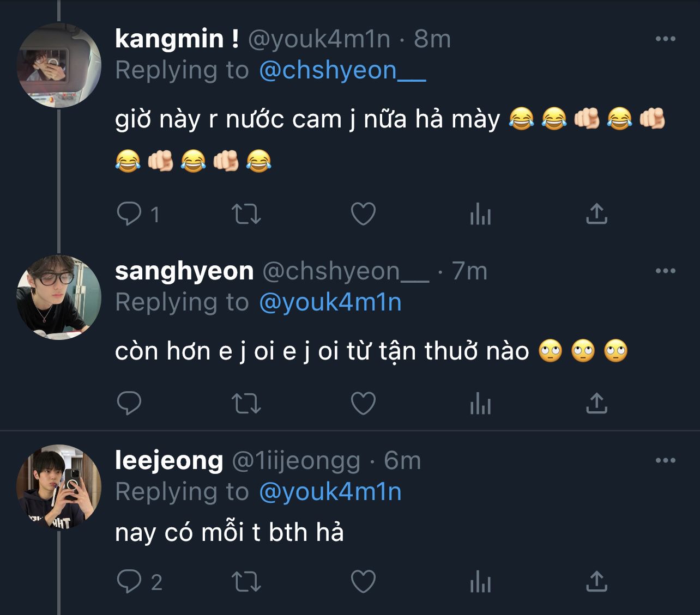The image size is (700, 615).
Task: Retweet kangmin's tweet
Action: coord(246,214)
